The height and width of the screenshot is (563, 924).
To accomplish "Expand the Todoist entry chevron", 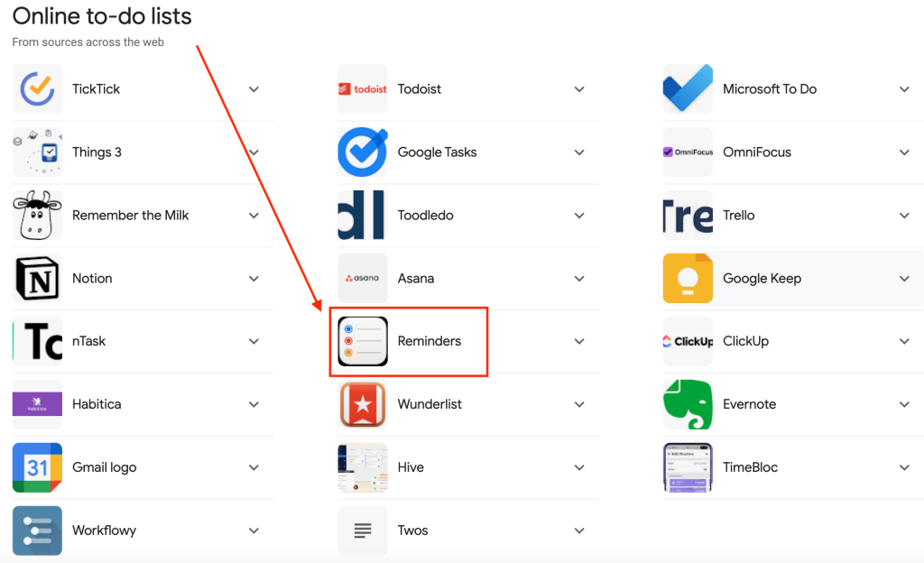I will [x=579, y=89].
